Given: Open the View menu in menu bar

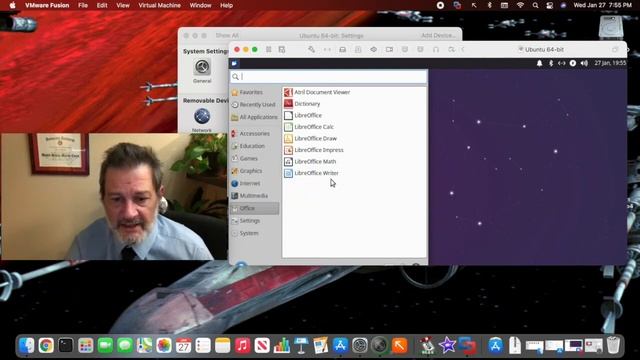Looking at the screenshot, I should click(x=122, y=5).
